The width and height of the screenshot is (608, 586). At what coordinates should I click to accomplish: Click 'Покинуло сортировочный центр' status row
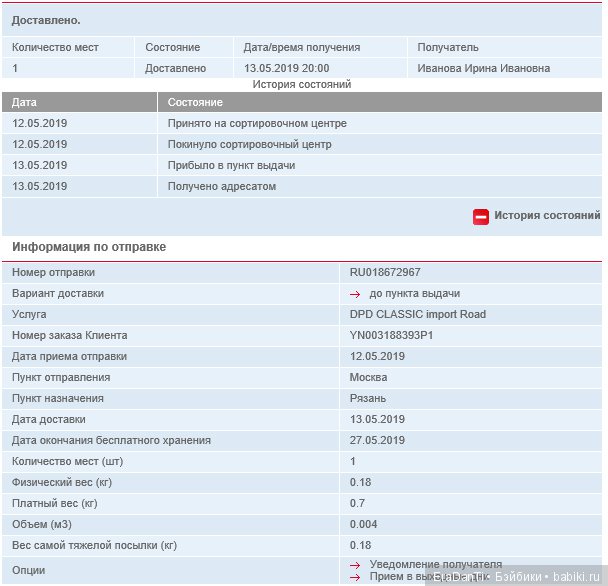(249, 145)
